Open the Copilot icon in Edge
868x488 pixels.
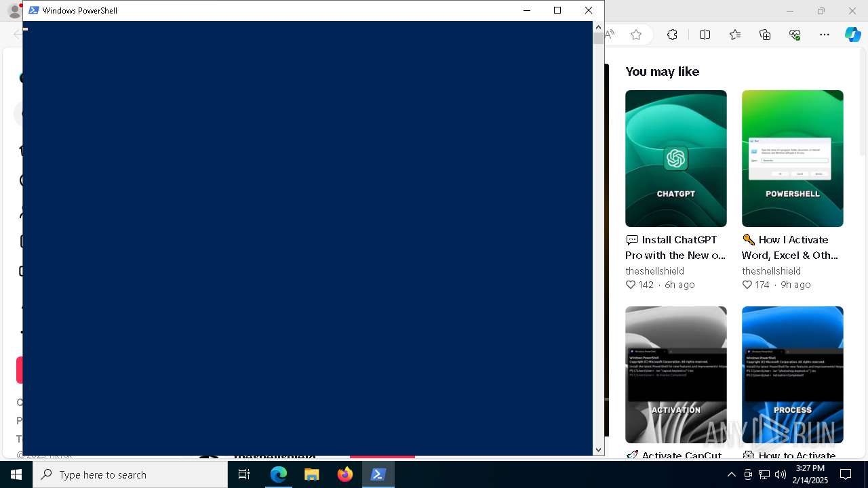click(852, 35)
